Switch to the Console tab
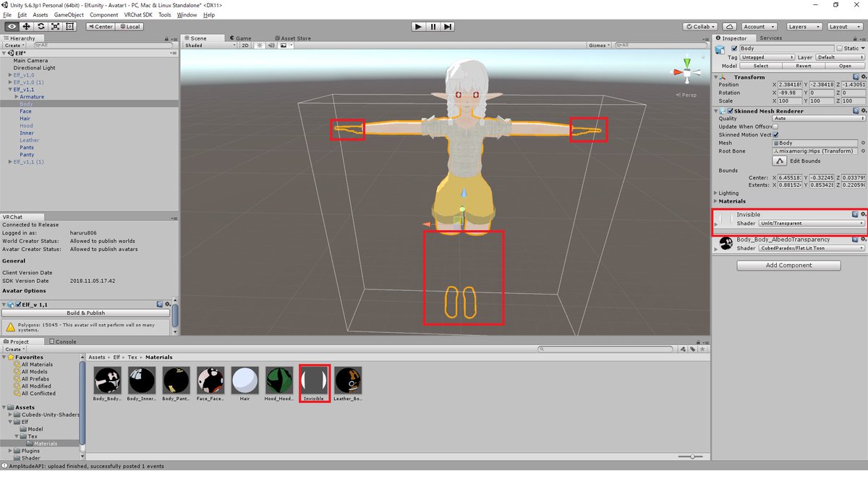 (62, 342)
